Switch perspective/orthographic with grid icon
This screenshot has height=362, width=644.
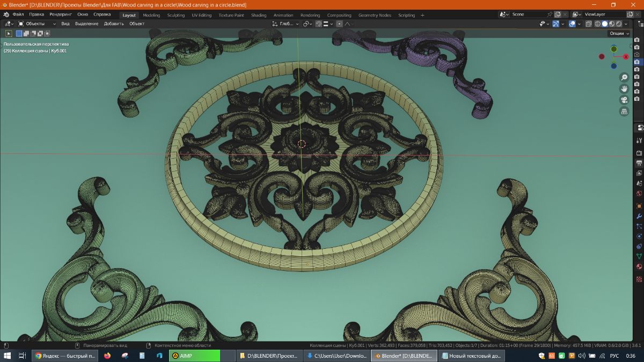(x=624, y=112)
